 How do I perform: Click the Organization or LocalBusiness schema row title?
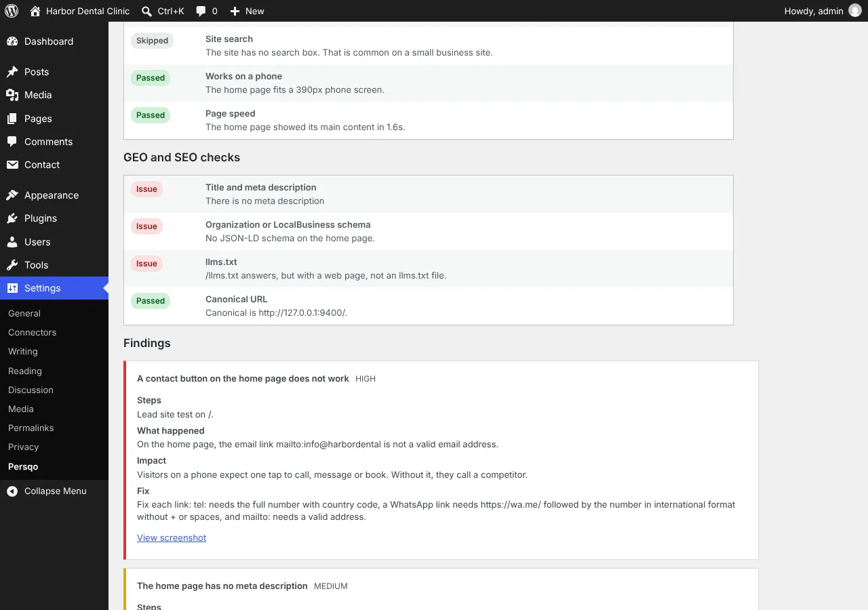click(x=288, y=224)
